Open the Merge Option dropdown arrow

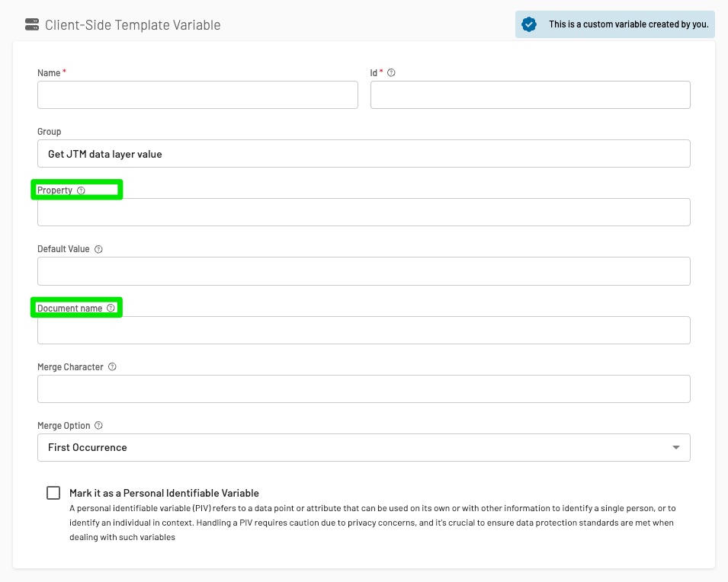click(675, 447)
